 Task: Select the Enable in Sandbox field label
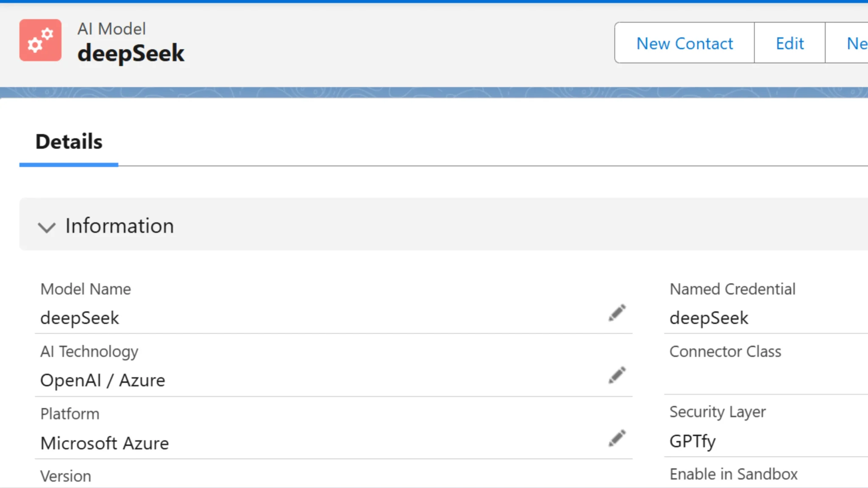(734, 474)
